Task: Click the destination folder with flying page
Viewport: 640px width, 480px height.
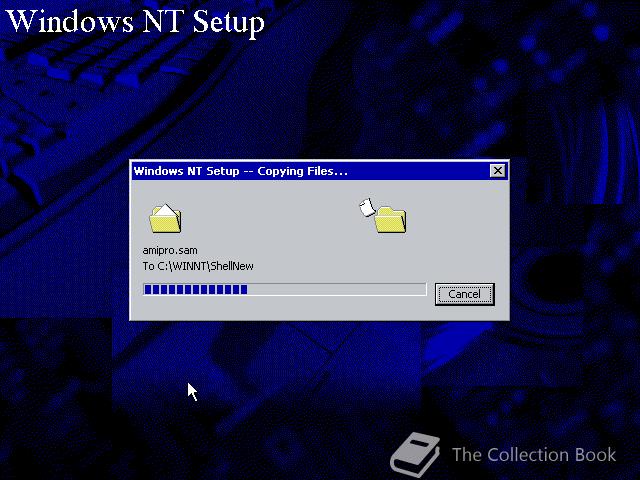Action: point(383,216)
